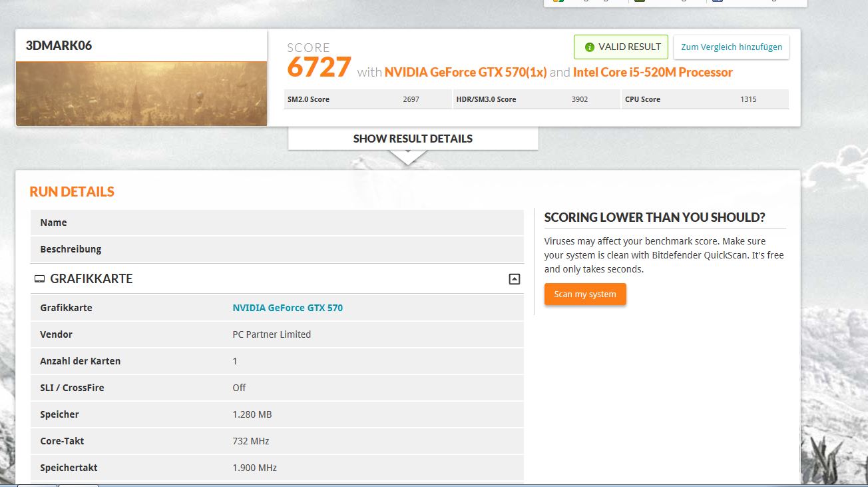
Task: Click the Anzahl der Karten label
Action: (x=80, y=361)
